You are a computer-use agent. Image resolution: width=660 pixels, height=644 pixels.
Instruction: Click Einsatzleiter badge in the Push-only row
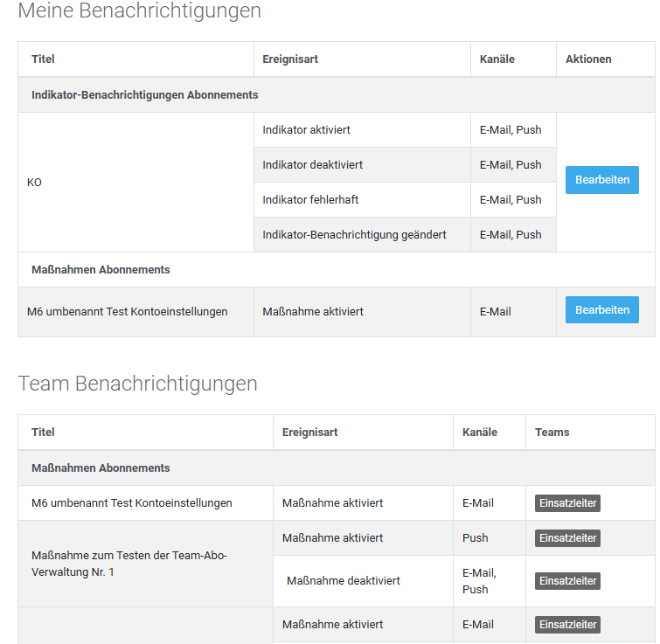tap(567, 538)
